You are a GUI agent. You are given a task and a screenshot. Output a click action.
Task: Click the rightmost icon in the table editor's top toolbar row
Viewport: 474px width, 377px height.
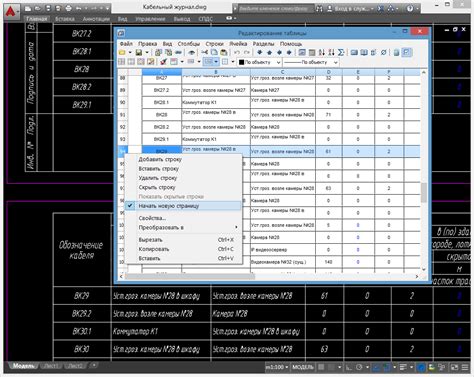(407, 52)
